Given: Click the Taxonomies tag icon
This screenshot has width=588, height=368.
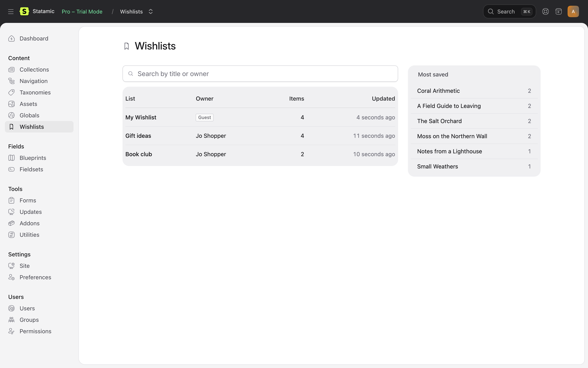Looking at the screenshot, I should tap(11, 92).
